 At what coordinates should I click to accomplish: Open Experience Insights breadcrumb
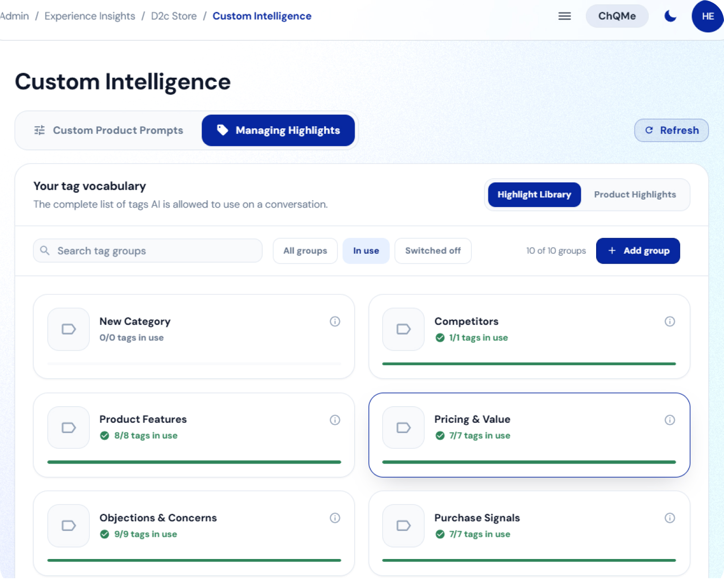(90, 16)
